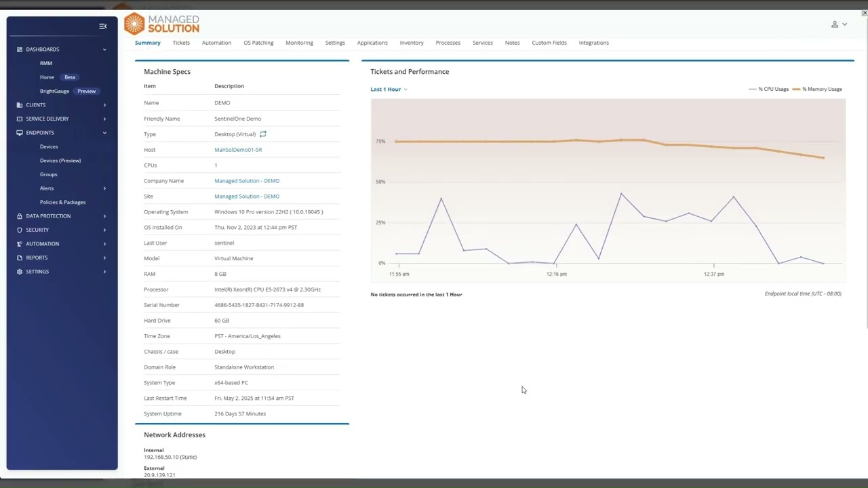The image size is (868, 488).
Task: Click the Security shield icon
Action: coord(20,230)
